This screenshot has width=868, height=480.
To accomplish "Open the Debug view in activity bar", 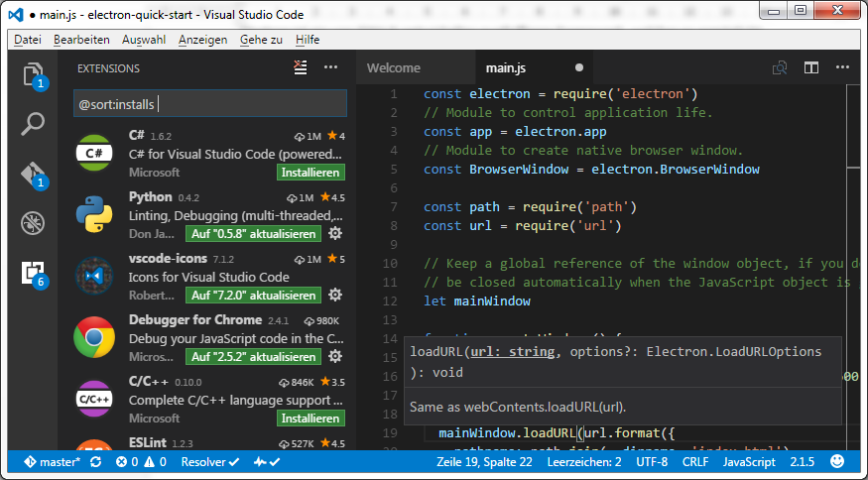I will coord(33,223).
